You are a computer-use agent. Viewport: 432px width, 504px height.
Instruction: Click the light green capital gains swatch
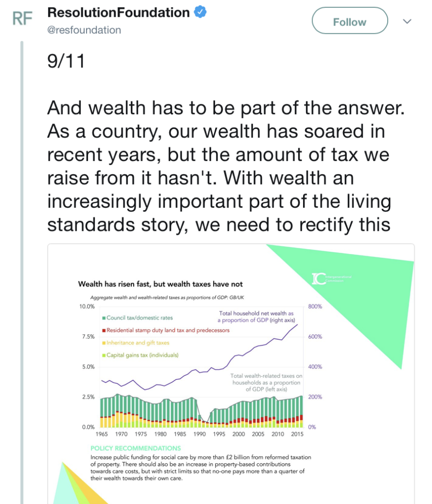(104, 355)
